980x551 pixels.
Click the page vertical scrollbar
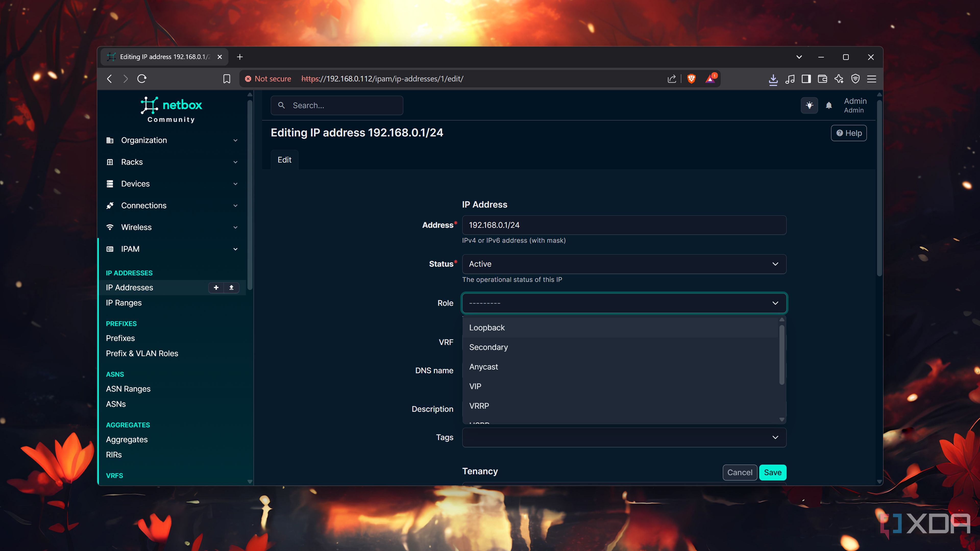(x=879, y=188)
